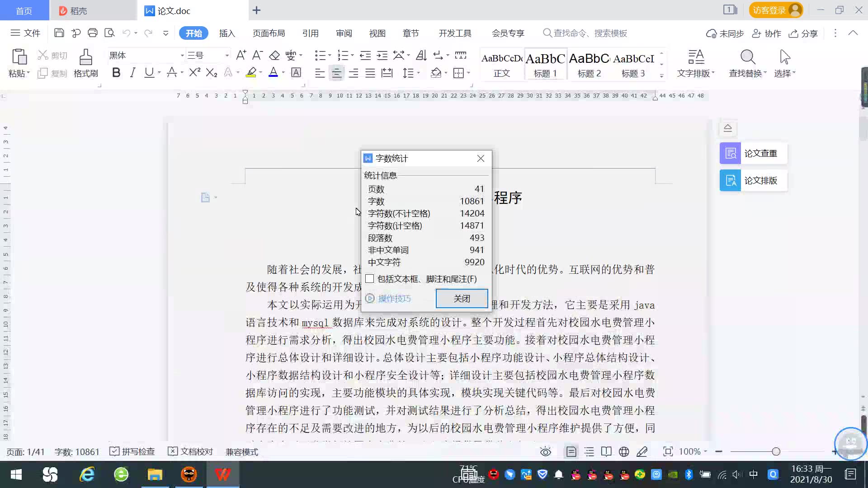Increase font size with A+ icon

click(x=241, y=55)
